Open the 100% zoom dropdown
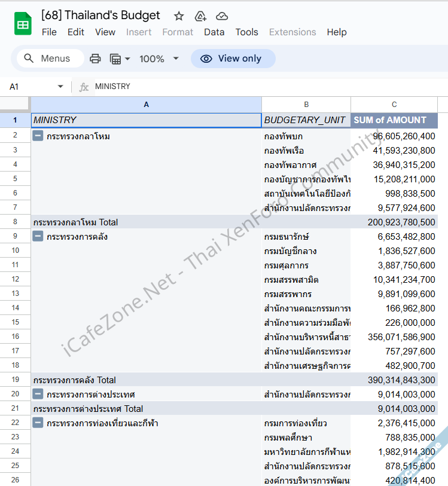Image resolution: width=448 pixels, height=486 pixels. point(159,59)
